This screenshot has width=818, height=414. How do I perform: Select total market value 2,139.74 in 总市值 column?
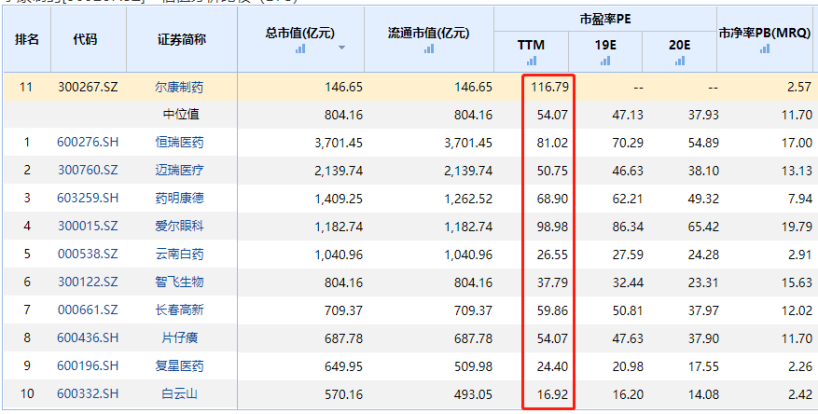[x=339, y=171]
